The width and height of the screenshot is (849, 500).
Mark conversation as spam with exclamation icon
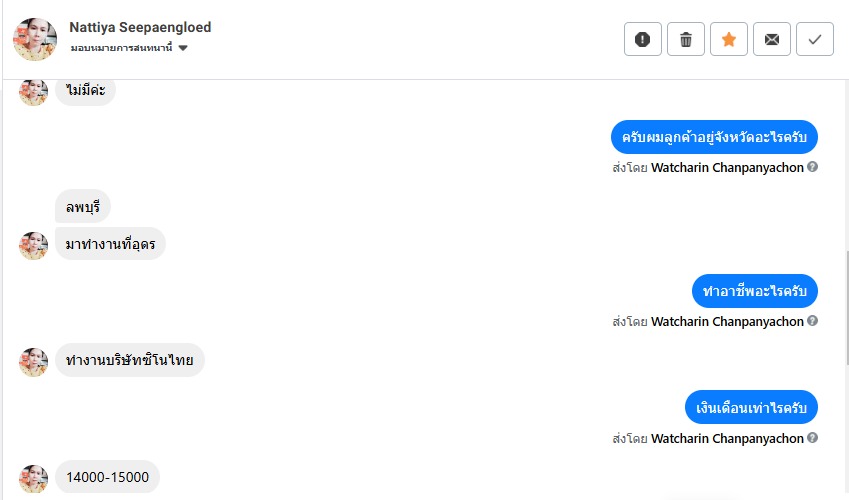point(643,39)
